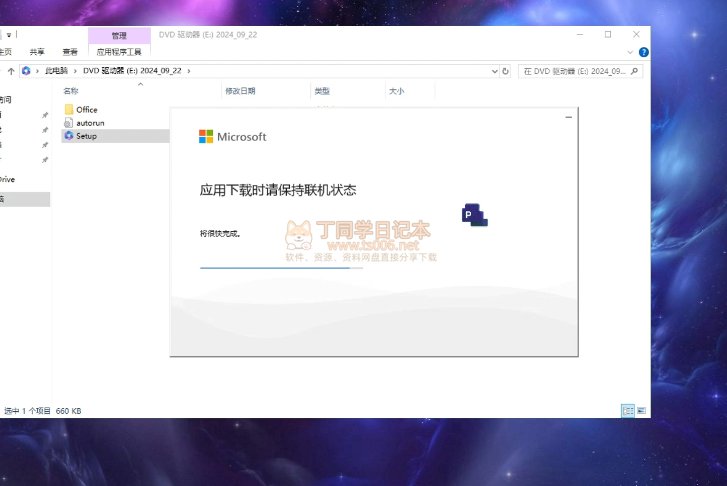
Task: Expand the ribbon with the chevron
Action: [630, 51]
